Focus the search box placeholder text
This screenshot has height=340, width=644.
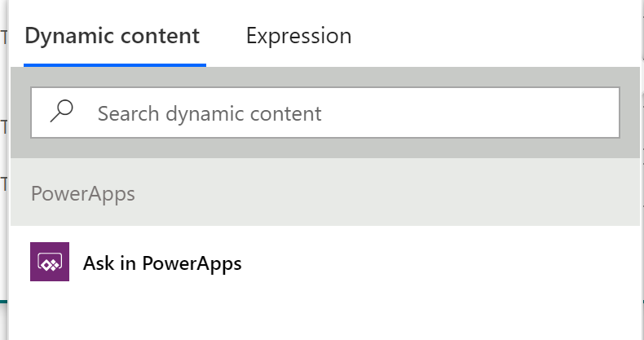point(210,114)
